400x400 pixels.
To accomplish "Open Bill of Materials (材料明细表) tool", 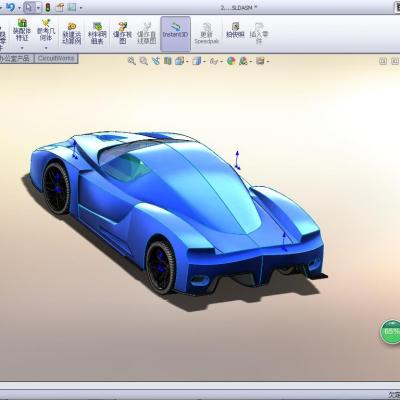I will point(97,33).
